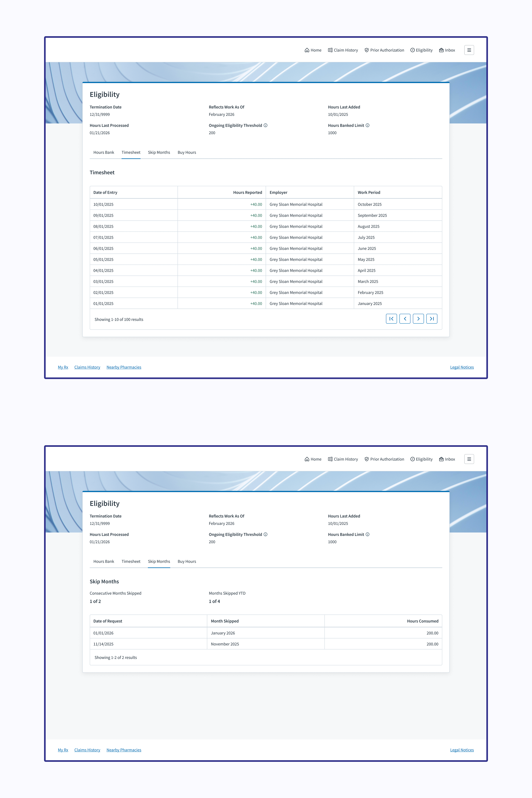Switch to Buy Hours tab in Timesheet view
Image resolution: width=532 pixels, height=798 pixels.
[187, 153]
